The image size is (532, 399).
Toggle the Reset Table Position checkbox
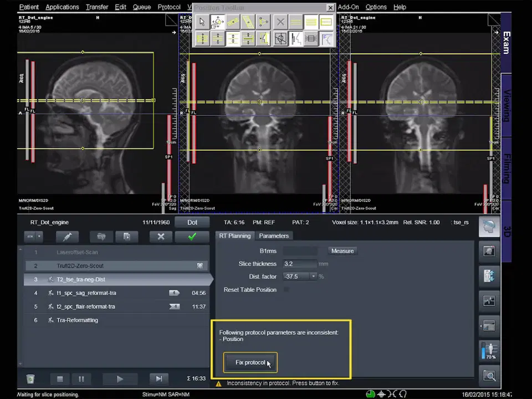tap(287, 289)
